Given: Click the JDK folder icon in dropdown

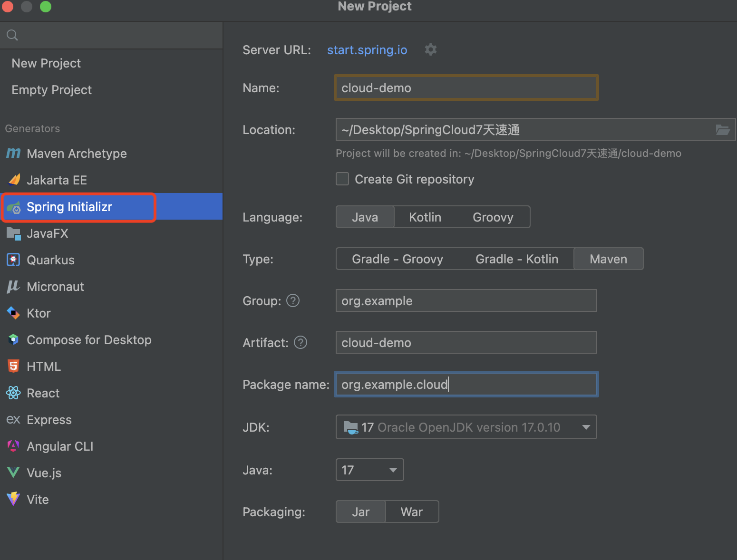Looking at the screenshot, I should [x=351, y=427].
